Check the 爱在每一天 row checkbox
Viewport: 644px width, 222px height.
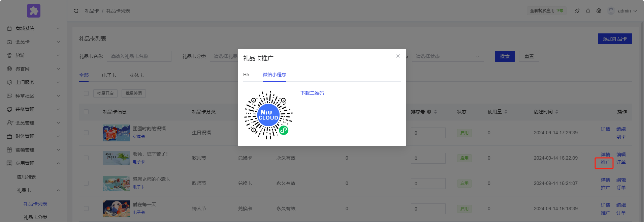point(86,209)
